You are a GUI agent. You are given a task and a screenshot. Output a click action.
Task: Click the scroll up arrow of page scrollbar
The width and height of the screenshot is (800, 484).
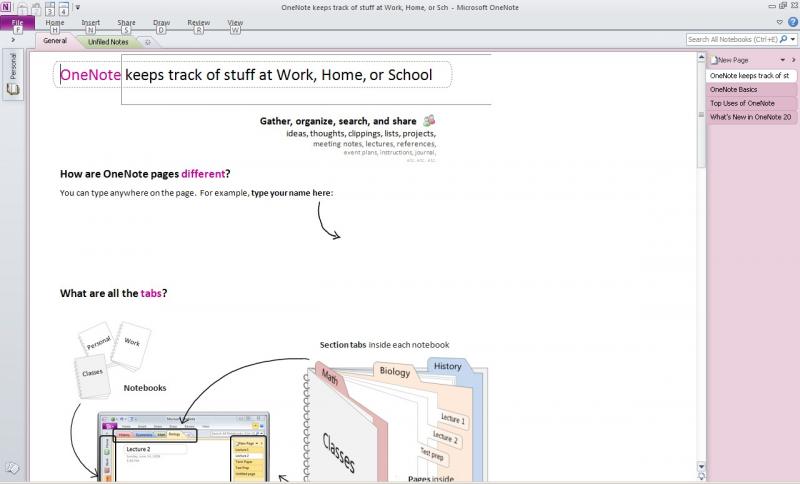click(x=701, y=58)
